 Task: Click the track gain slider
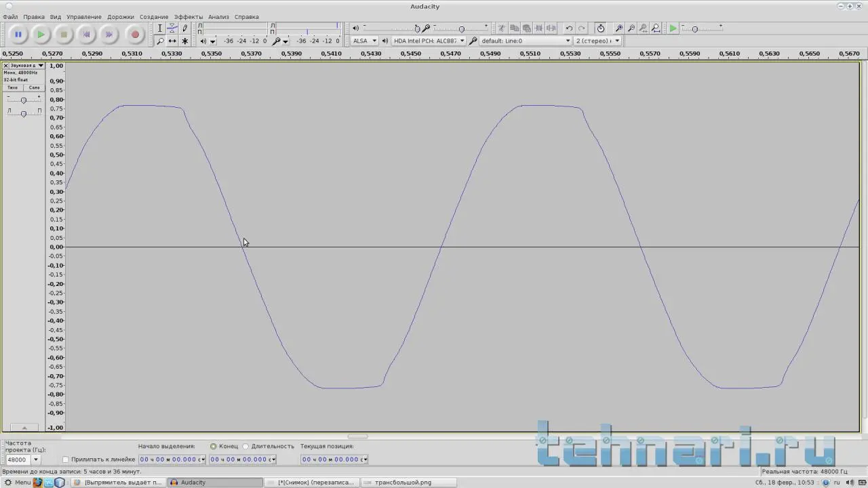click(23, 100)
